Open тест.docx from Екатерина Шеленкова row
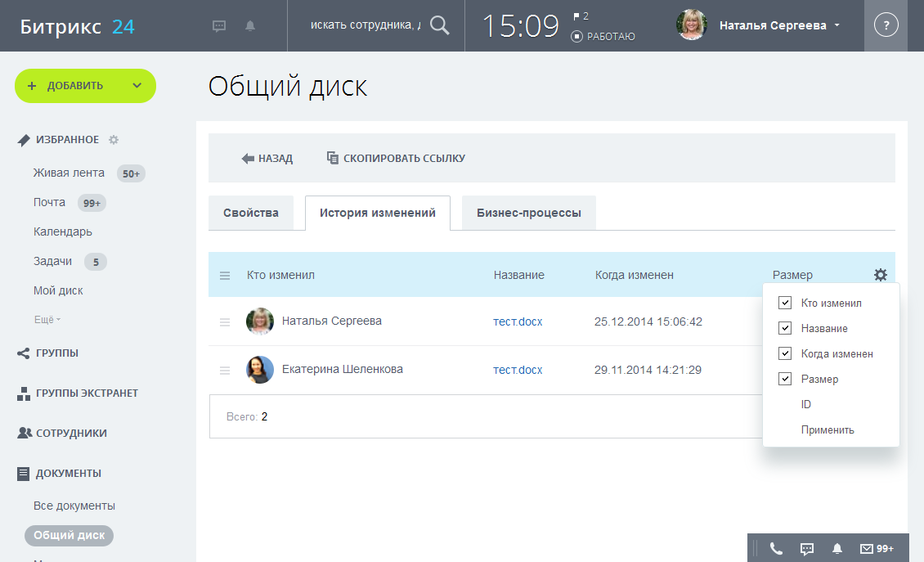 point(518,370)
